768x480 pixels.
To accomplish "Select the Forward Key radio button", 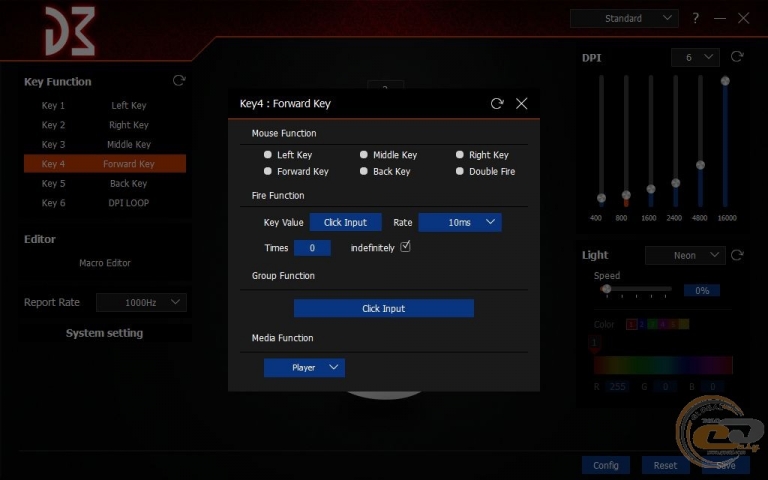I will point(267,171).
